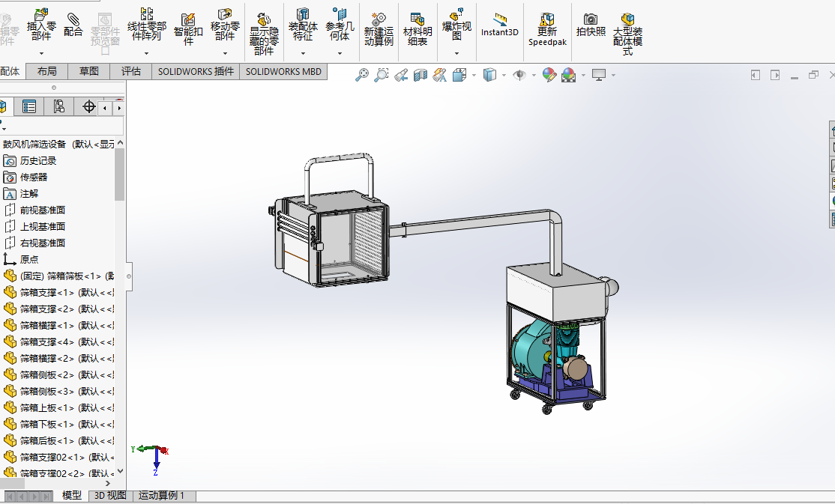Screen dimensions: 835x504
Task: Open 线性零部件阵列 linear component pattern tool
Action: click(x=146, y=25)
